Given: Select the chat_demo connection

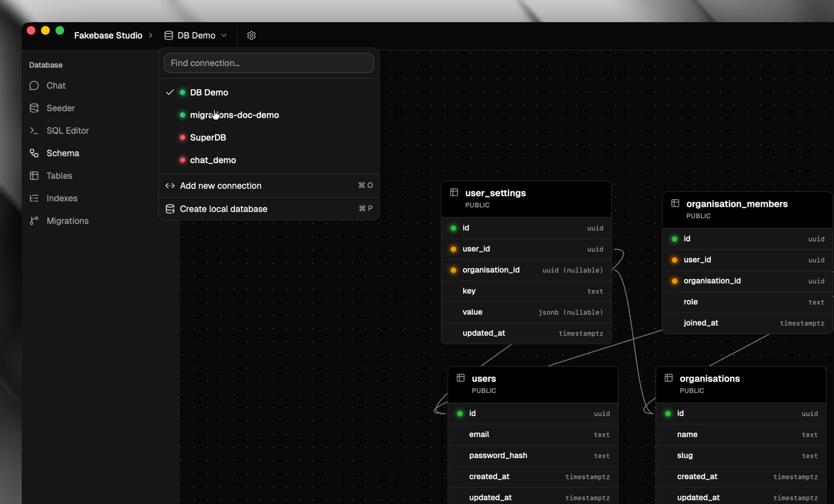Looking at the screenshot, I should 269,160.
